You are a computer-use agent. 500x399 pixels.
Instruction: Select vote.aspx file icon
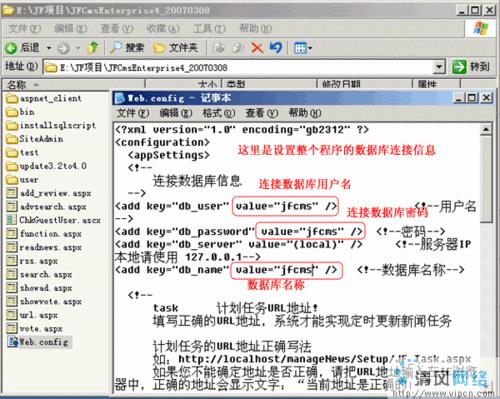(12, 329)
